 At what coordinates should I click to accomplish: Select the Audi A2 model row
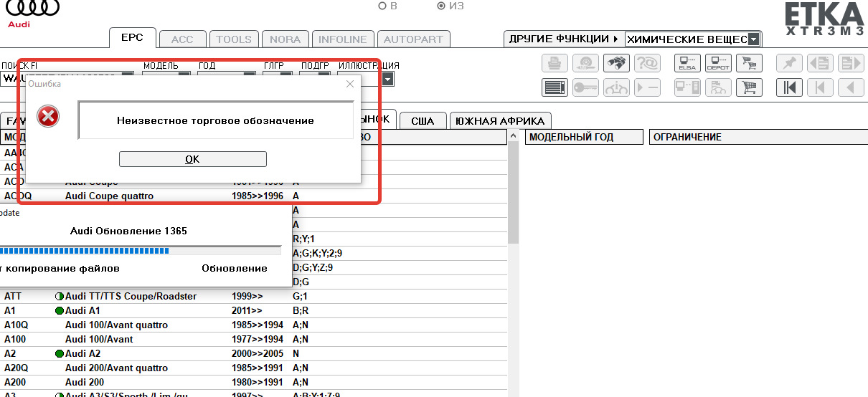[254, 353]
